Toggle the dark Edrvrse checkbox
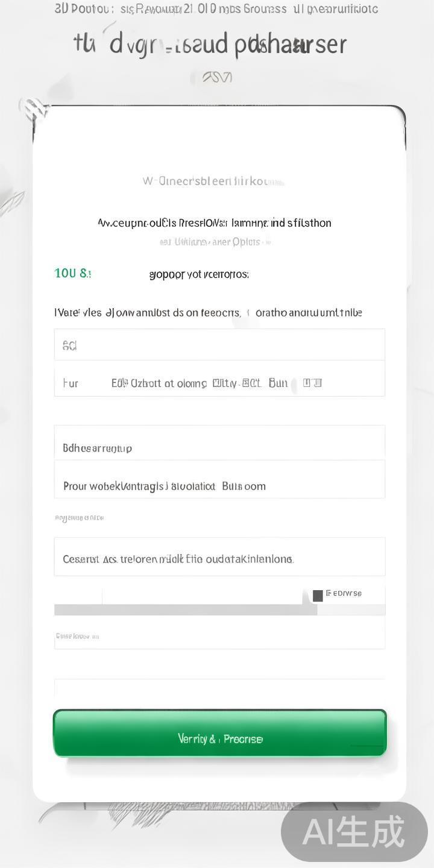This screenshot has height=868, width=434. [x=318, y=596]
